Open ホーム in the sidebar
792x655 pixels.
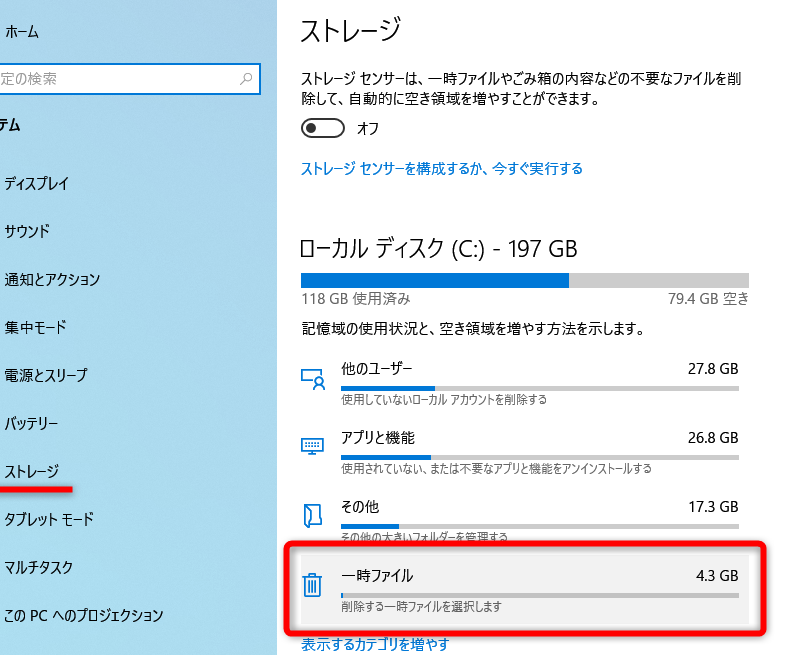pos(22,32)
